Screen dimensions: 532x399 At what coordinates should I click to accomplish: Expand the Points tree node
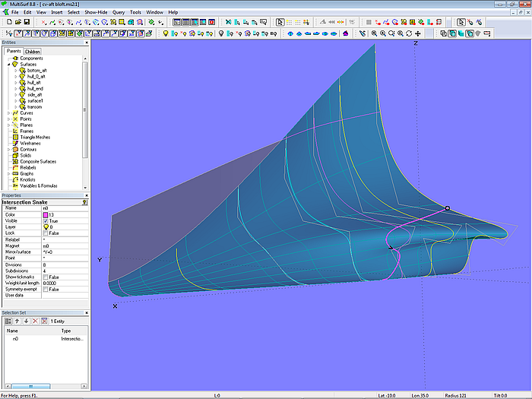coord(8,119)
